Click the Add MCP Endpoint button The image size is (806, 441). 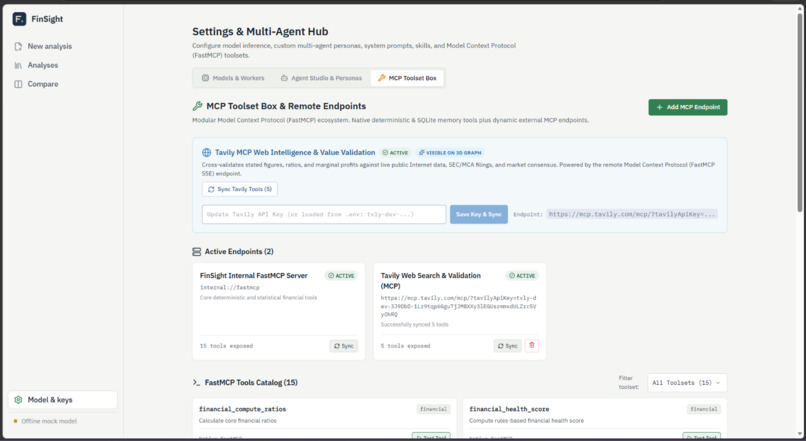(688, 107)
